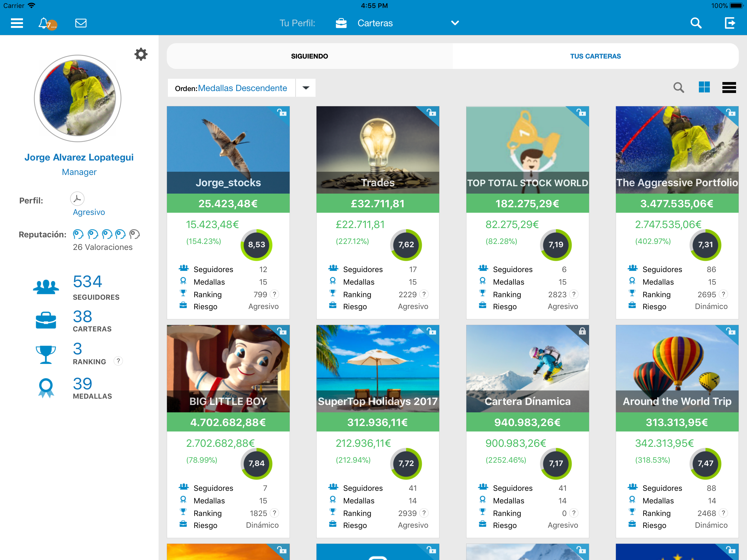Open Jorge Alvarez Lopategui profile link
Image resolution: width=747 pixels, height=560 pixels.
click(x=79, y=157)
